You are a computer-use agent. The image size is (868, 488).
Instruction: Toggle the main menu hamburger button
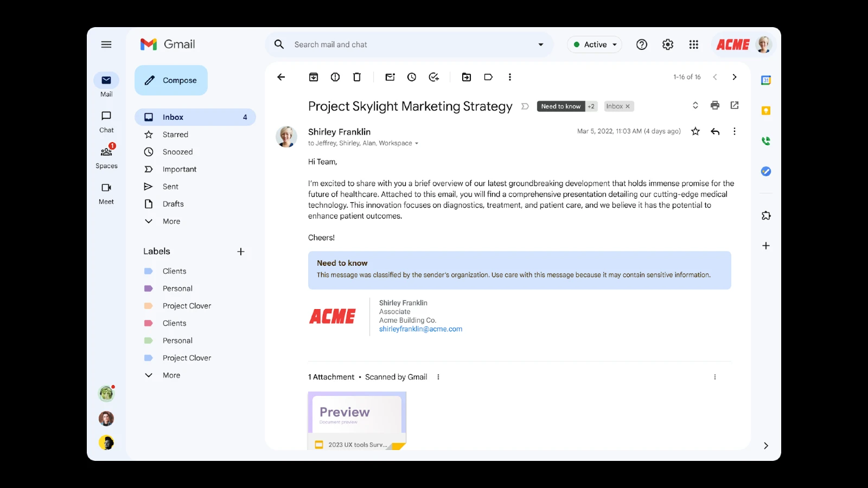tap(106, 44)
